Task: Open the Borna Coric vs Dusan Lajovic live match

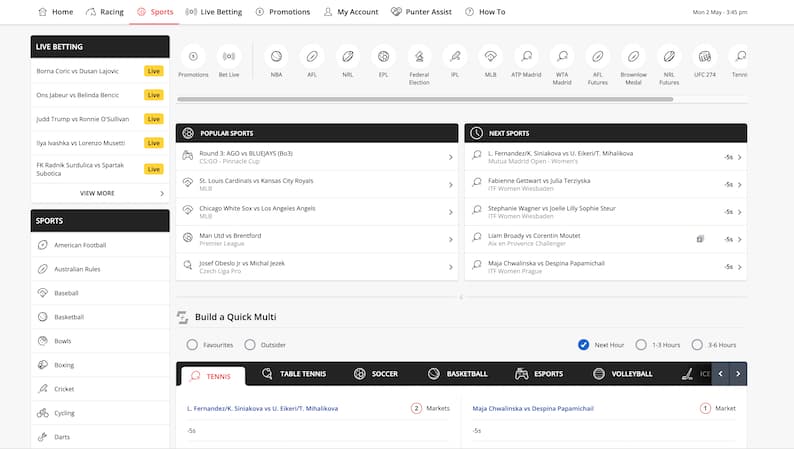Action: (100, 71)
